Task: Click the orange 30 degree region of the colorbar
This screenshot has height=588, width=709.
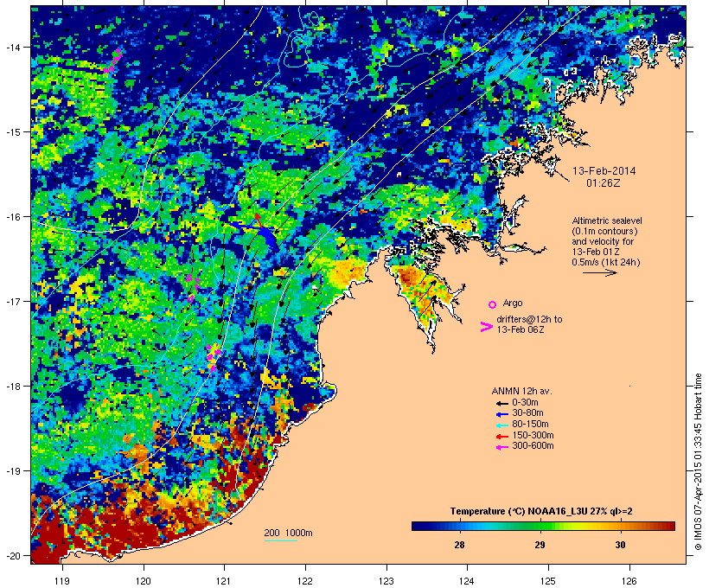Action: 621,526
